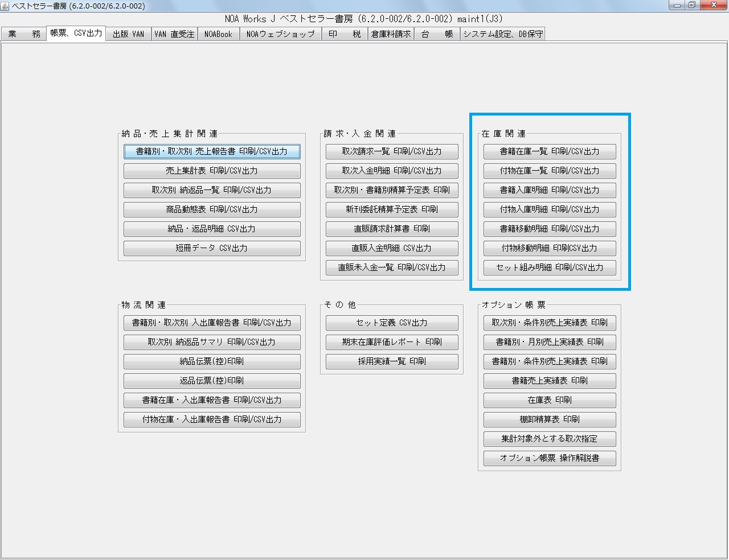729x560 pixels.
Task: Click セット組み明細 印刷/CSV出力
Action: 549,267
